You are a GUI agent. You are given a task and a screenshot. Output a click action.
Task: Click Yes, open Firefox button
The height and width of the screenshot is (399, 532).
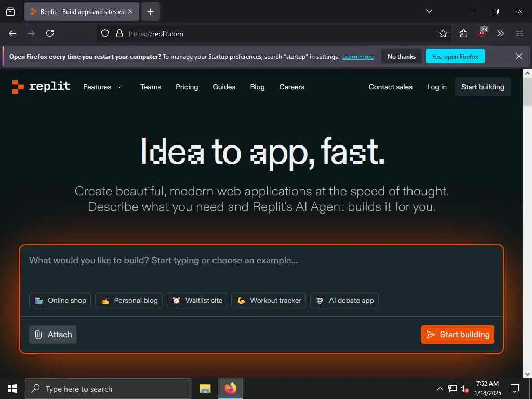pos(455,57)
